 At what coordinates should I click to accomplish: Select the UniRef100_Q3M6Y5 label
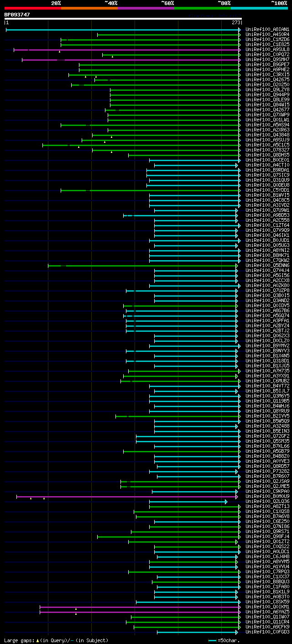tap(267, 396)
